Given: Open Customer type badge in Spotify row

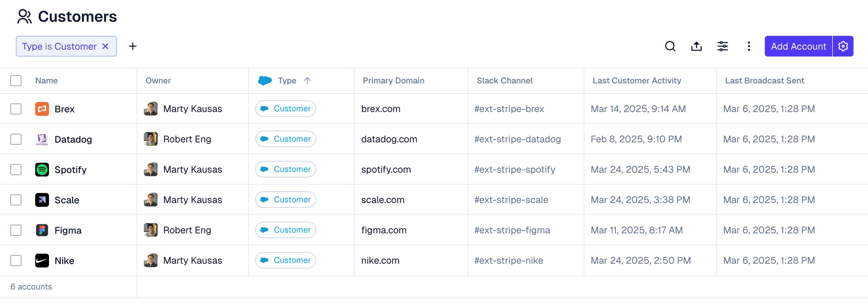Looking at the screenshot, I should click(286, 169).
